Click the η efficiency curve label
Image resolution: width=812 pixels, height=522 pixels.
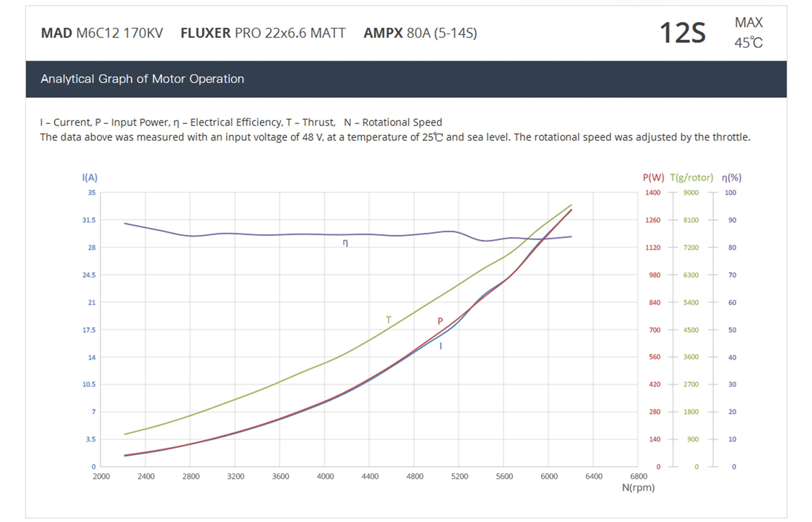click(345, 243)
